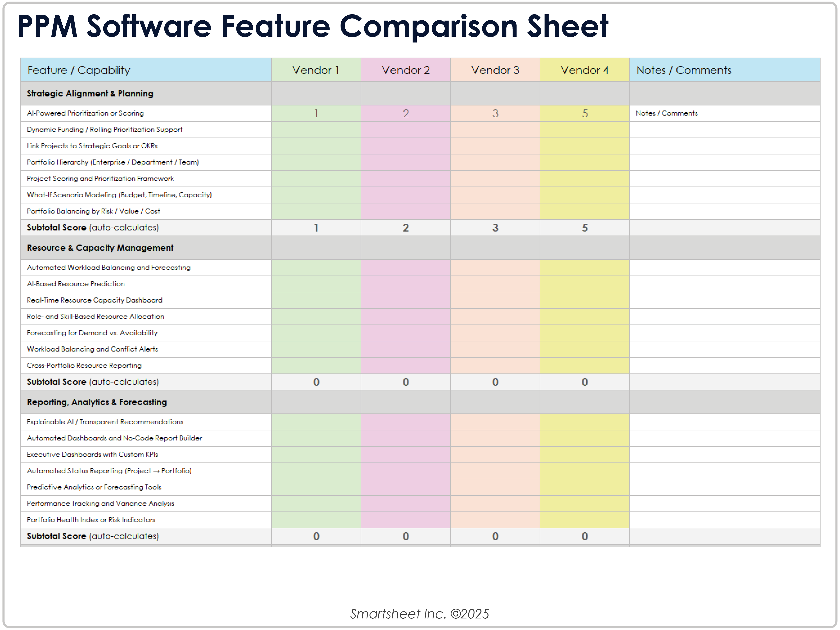
Task: Click the Notes / Comments placeholder text cell
Action: 667,113
